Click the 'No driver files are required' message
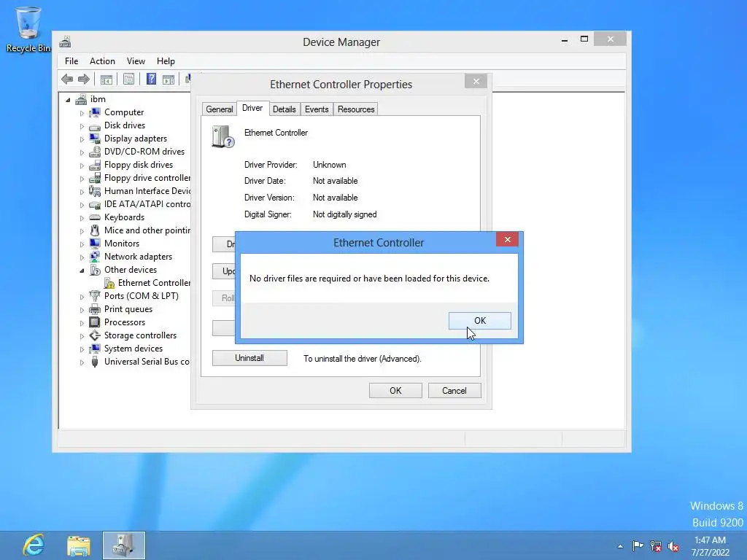Viewport: 747px width, 560px height. point(369,279)
